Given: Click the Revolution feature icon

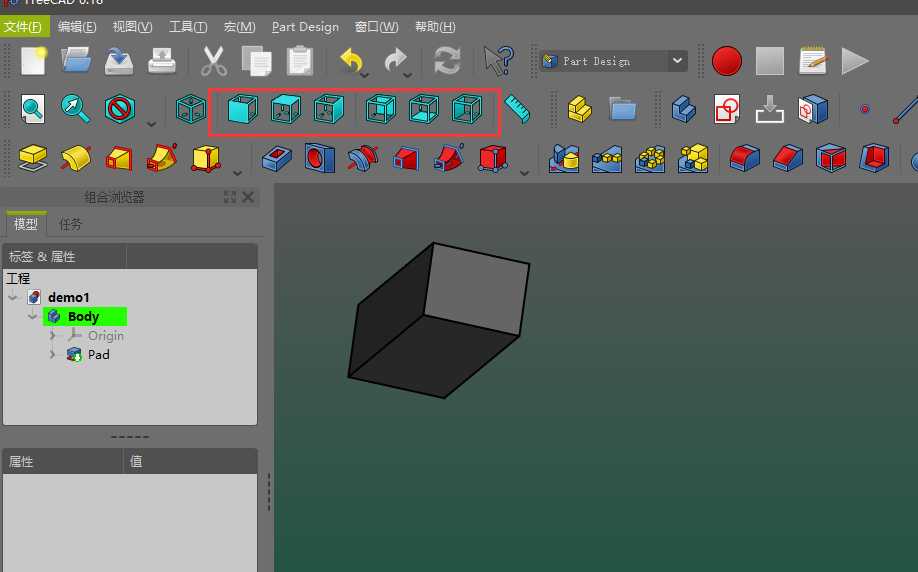Looking at the screenshot, I should [x=76, y=158].
